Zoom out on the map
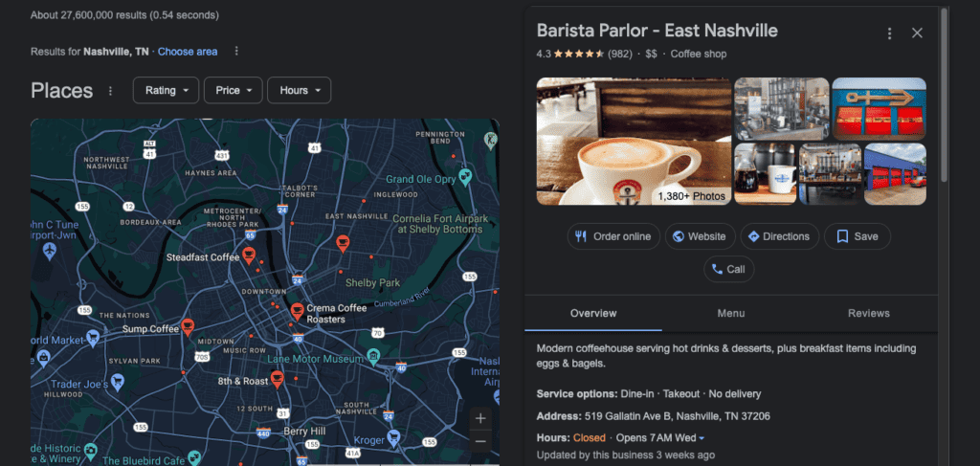The width and height of the screenshot is (980, 466). coord(480,442)
